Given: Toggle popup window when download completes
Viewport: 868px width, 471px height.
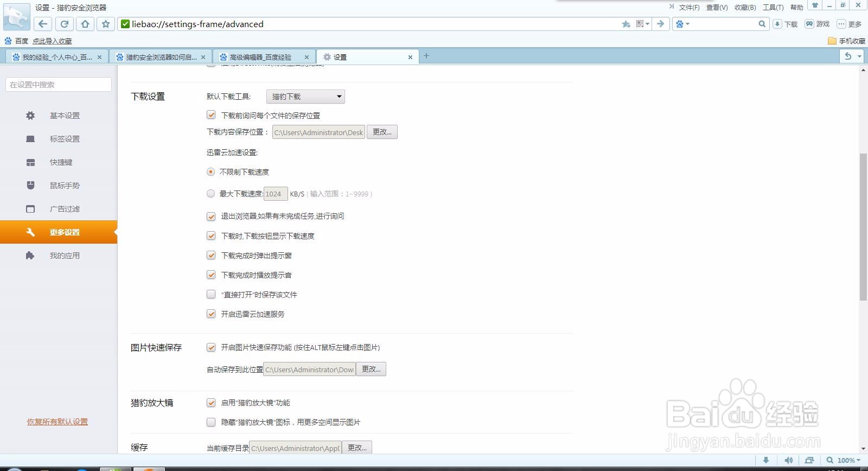Looking at the screenshot, I should coord(211,255).
